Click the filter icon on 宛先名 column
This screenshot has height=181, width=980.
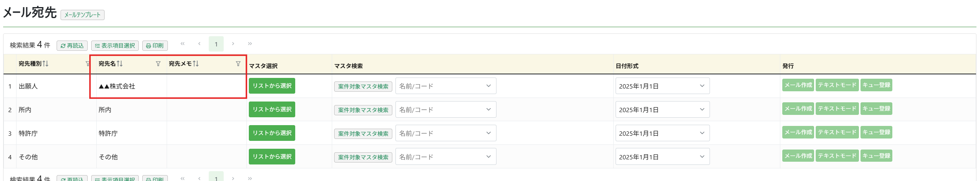[158, 64]
